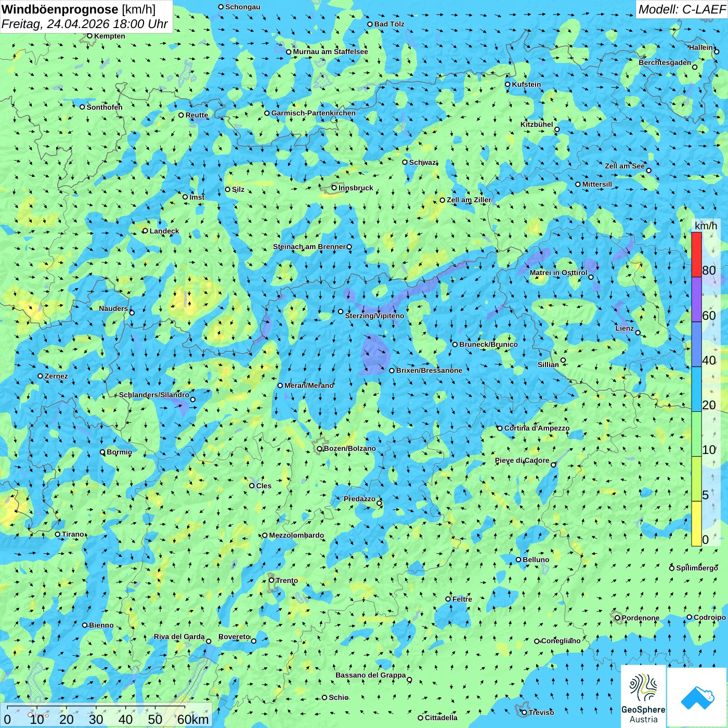The height and width of the screenshot is (728, 728).
Task: Click the GeoSphere Austria logo
Action: 643,697
